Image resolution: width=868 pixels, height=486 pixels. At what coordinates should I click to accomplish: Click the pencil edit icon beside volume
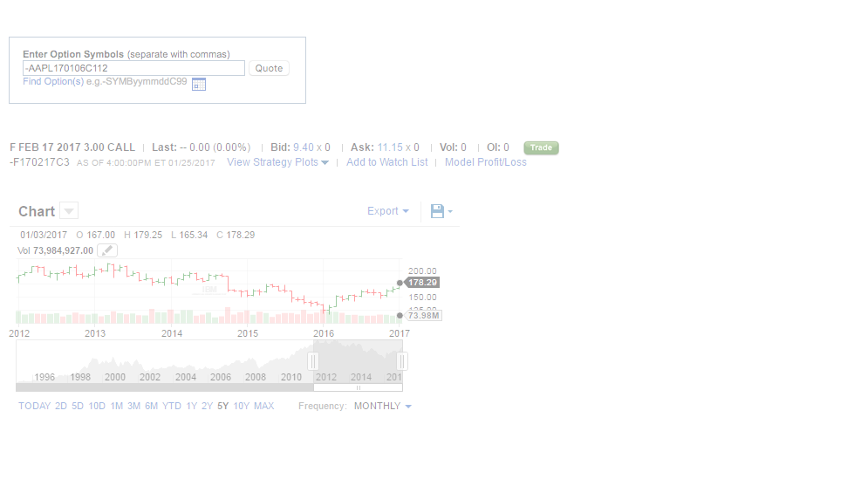click(x=106, y=250)
